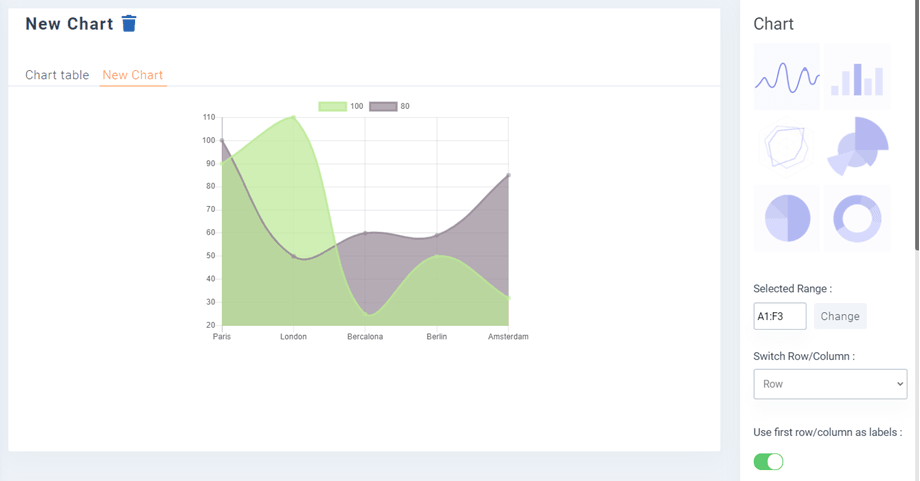
Task: Click the Change range button
Action: pyautogui.click(x=840, y=316)
